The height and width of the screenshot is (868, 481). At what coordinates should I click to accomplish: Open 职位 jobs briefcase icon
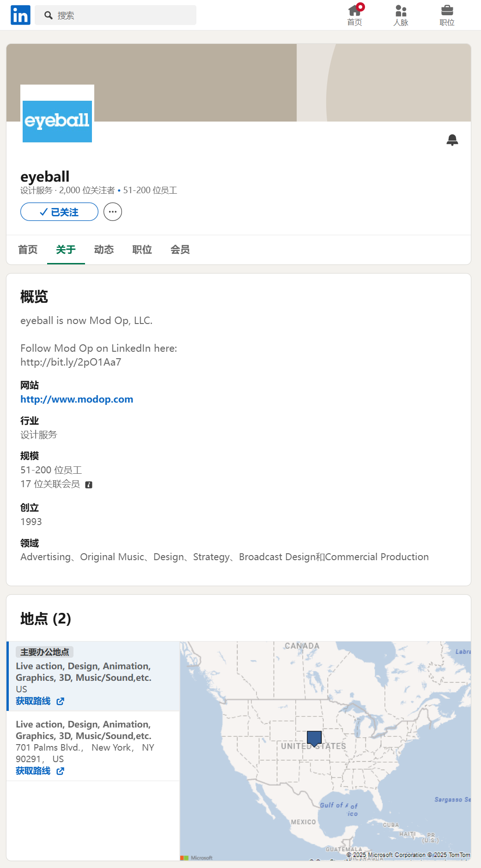click(447, 15)
